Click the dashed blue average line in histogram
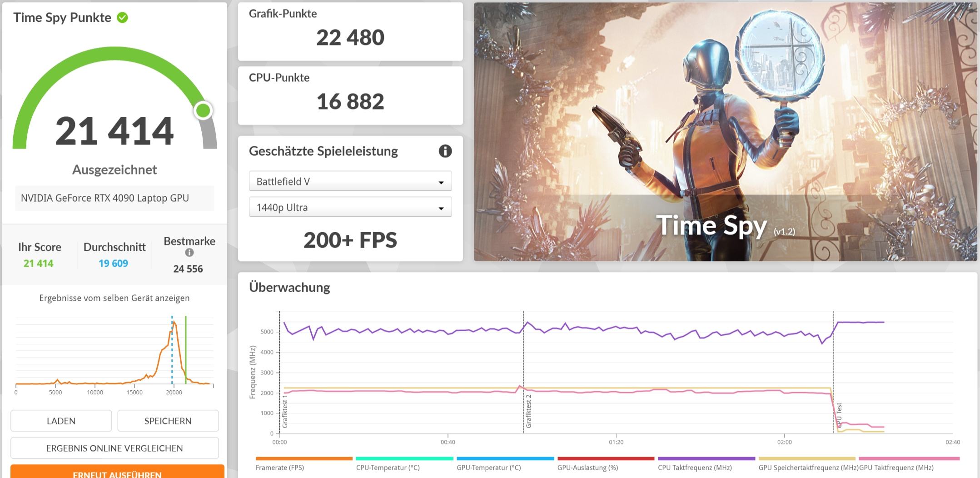The height and width of the screenshot is (478, 980). (x=172, y=350)
